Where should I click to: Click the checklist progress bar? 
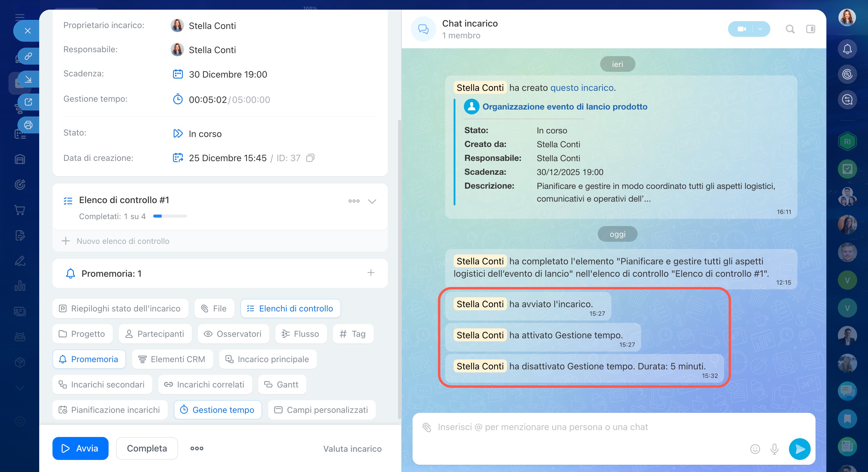pos(170,216)
